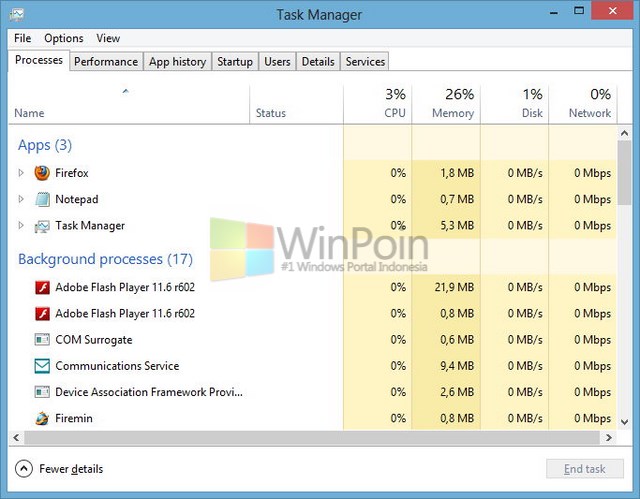Expand the Notepad process group

(x=21, y=199)
